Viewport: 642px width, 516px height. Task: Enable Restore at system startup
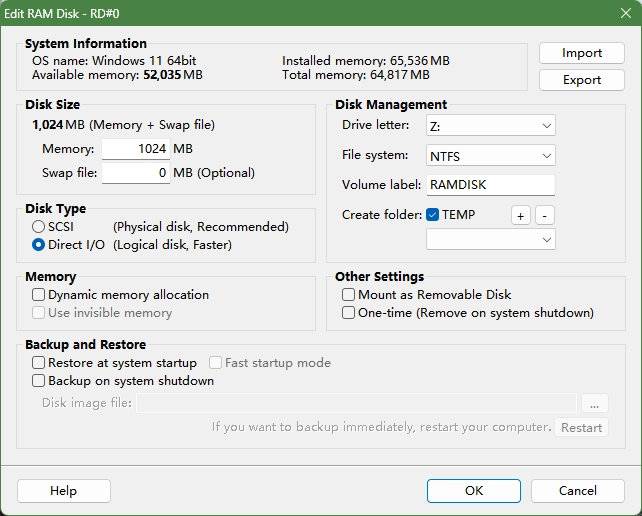click(x=39, y=363)
